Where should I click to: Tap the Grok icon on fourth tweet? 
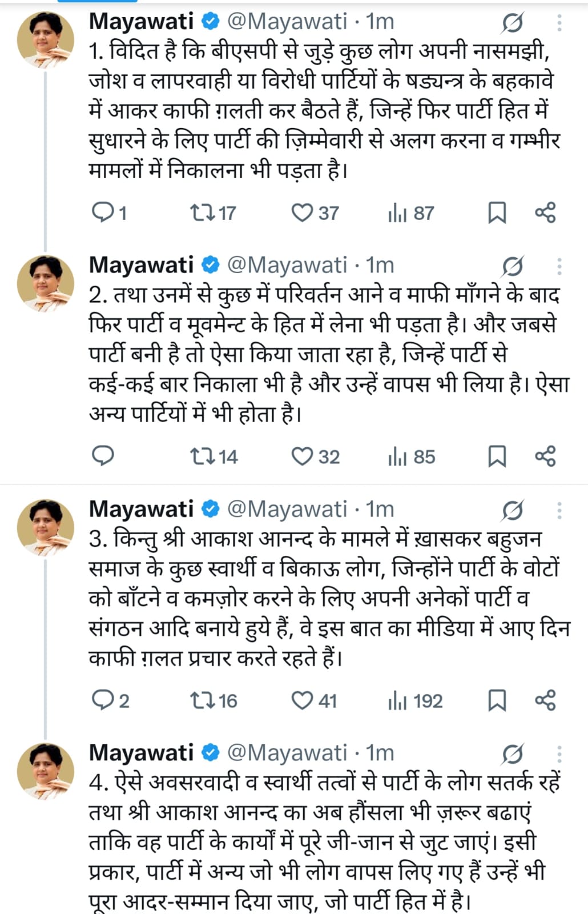[x=513, y=754]
